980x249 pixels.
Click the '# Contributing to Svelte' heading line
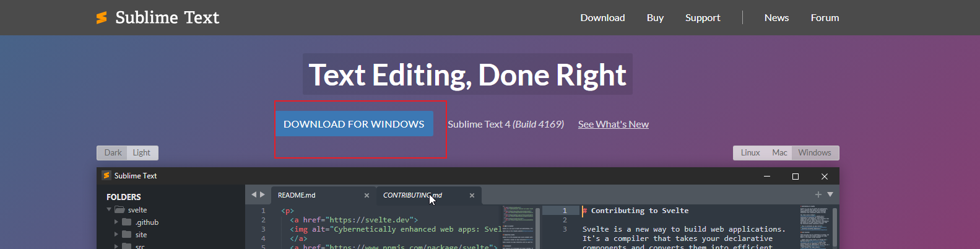[635, 211]
